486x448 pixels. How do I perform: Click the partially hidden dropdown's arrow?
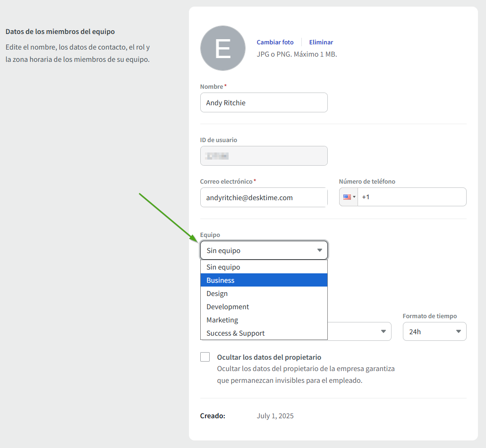[384, 331]
